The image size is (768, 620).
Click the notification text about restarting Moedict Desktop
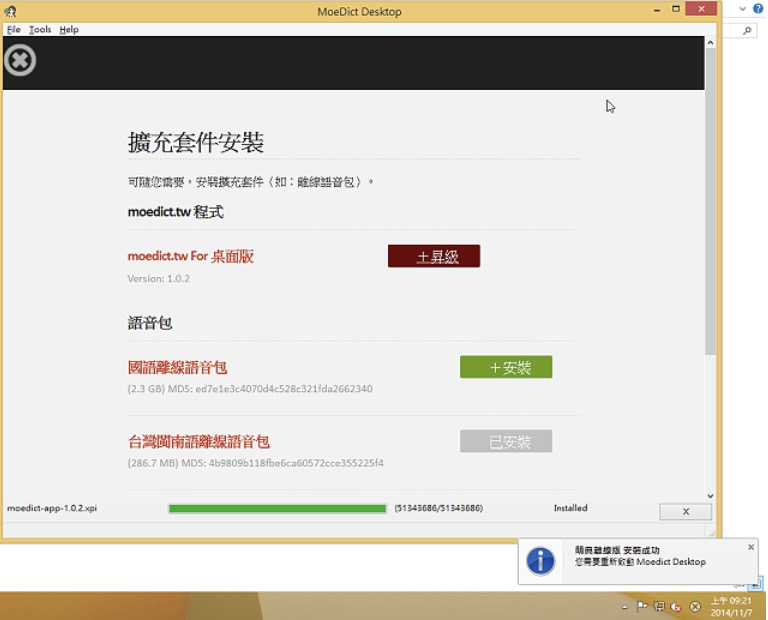point(640,562)
